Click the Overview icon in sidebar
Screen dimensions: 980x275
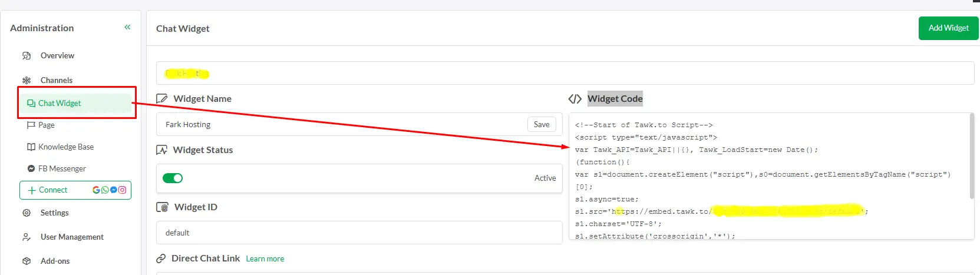[27, 56]
